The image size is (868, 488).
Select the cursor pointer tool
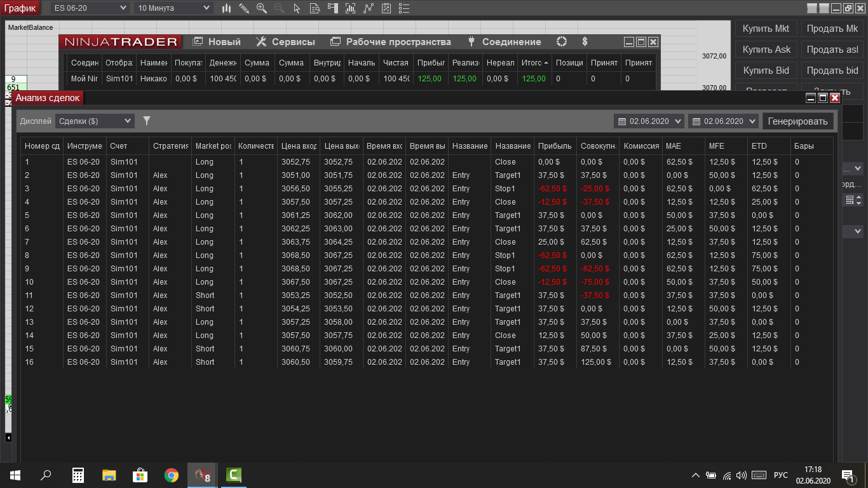(x=297, y=8)
